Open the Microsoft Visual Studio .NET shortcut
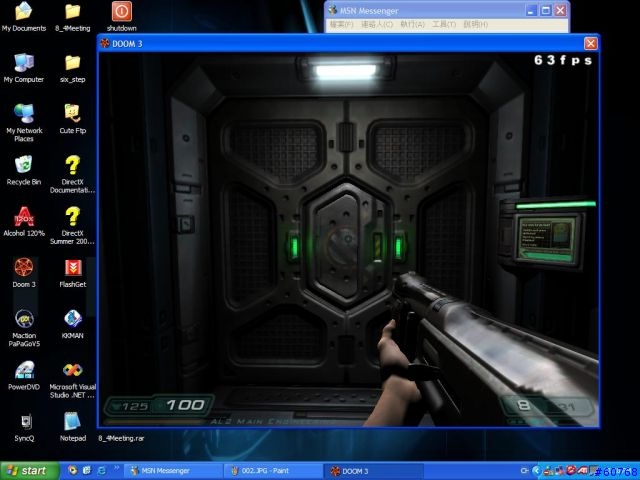Screen dimensions: 640x480 point(73,379)
